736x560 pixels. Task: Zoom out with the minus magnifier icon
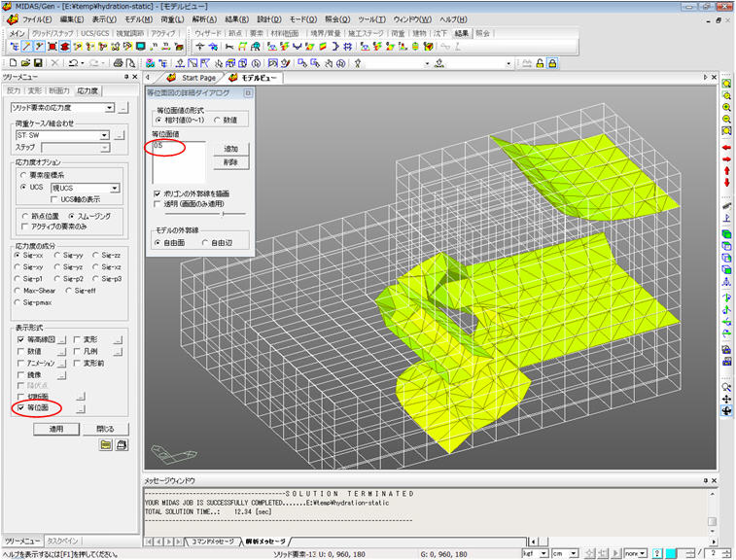coord(726,120)
